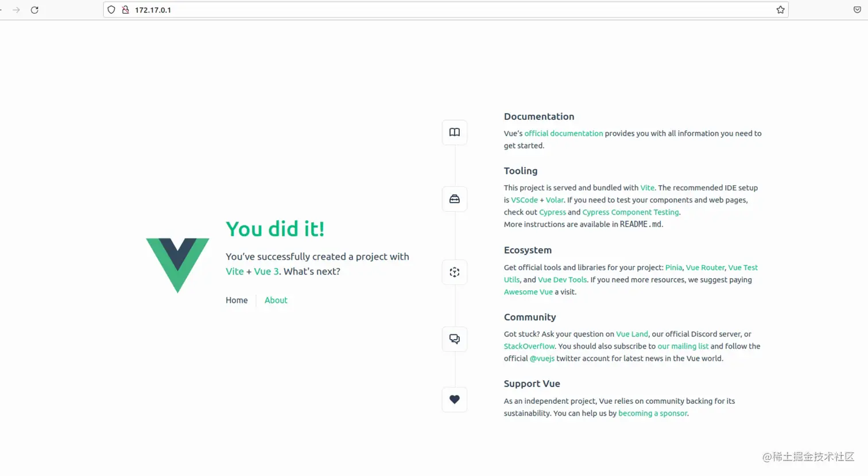Click the Documentation book icon
The image size is (868, 476).
(x=454, y=132)
